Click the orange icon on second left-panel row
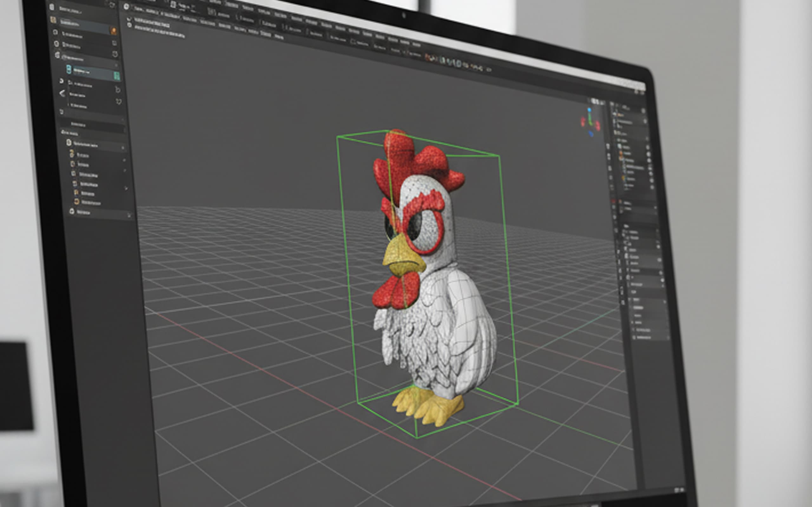This screenshot has height=507, width=812. (x=114, y=31)
